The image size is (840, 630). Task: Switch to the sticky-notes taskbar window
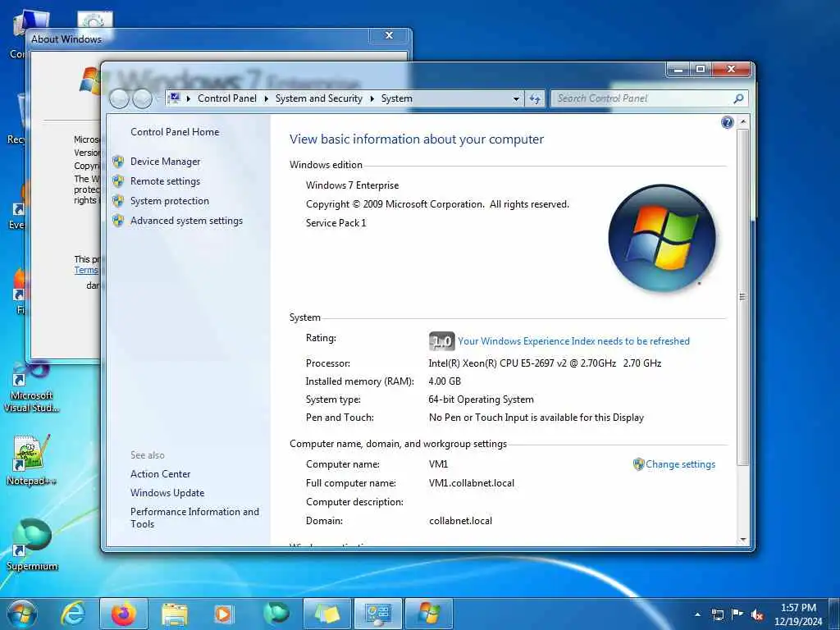[x=326, y=614]
